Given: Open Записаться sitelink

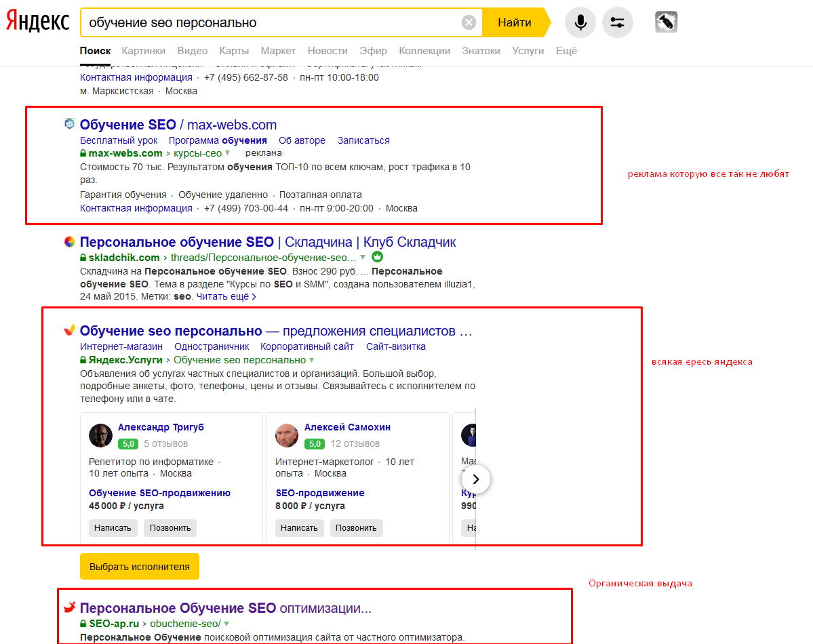Looking at the screenshot, I should tap(363, 140).
